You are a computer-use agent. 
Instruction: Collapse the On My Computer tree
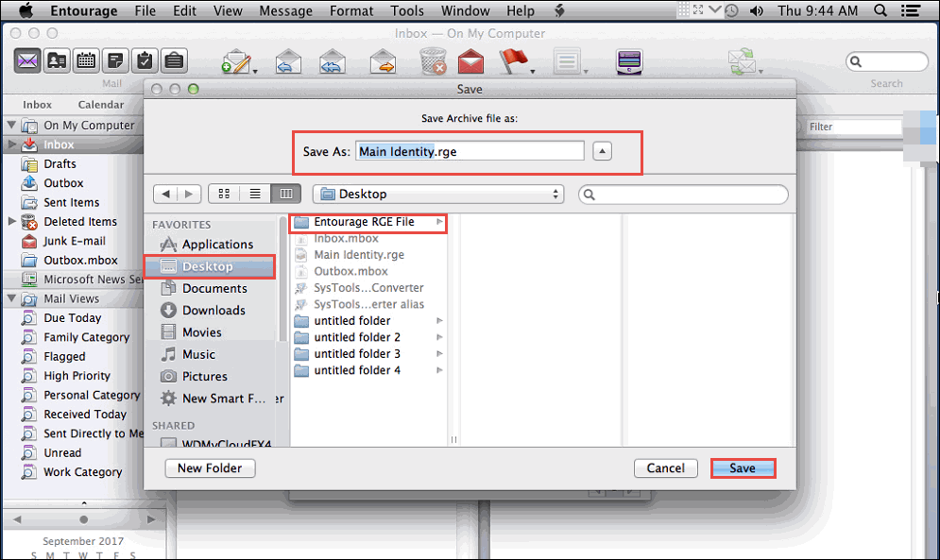click(x=9, y=125)
